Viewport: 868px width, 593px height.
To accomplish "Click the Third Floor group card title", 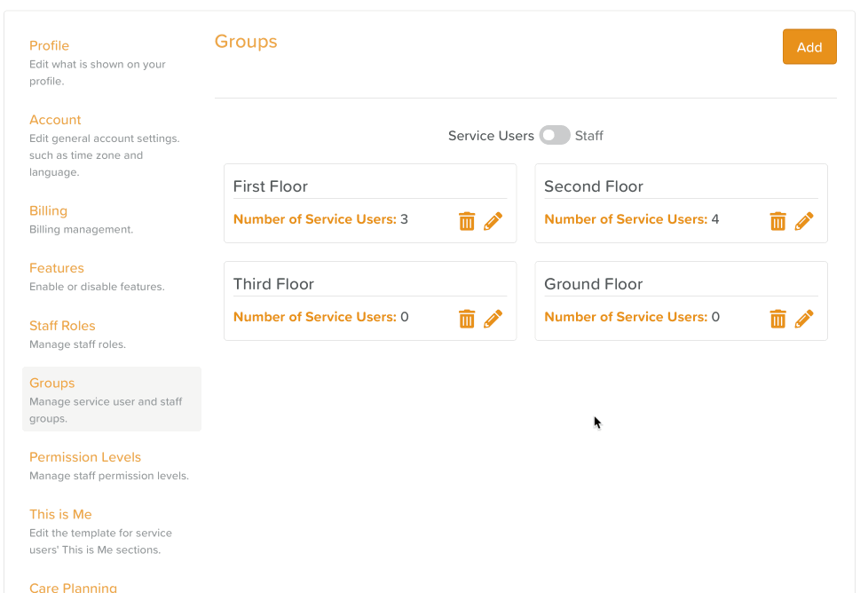I will coord(273,284).
